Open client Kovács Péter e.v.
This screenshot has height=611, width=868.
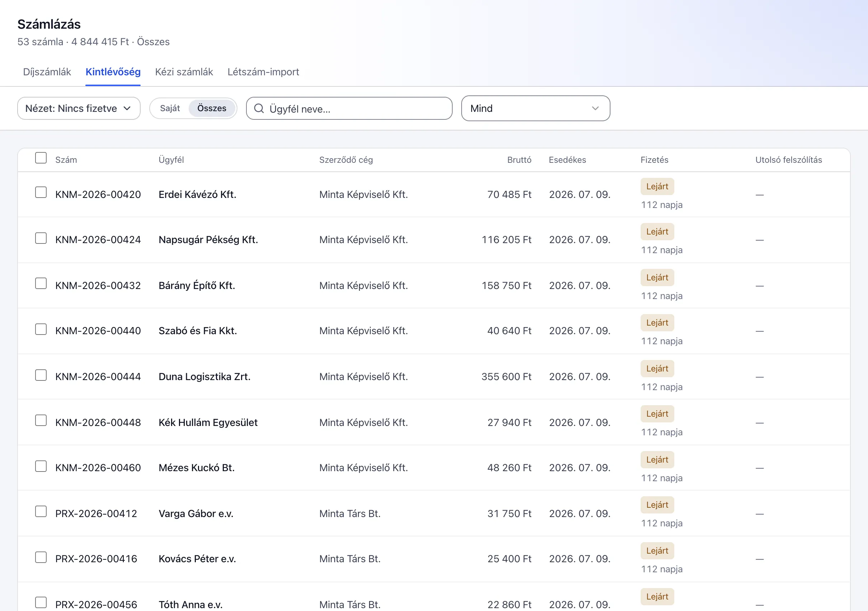pos(197,559)
